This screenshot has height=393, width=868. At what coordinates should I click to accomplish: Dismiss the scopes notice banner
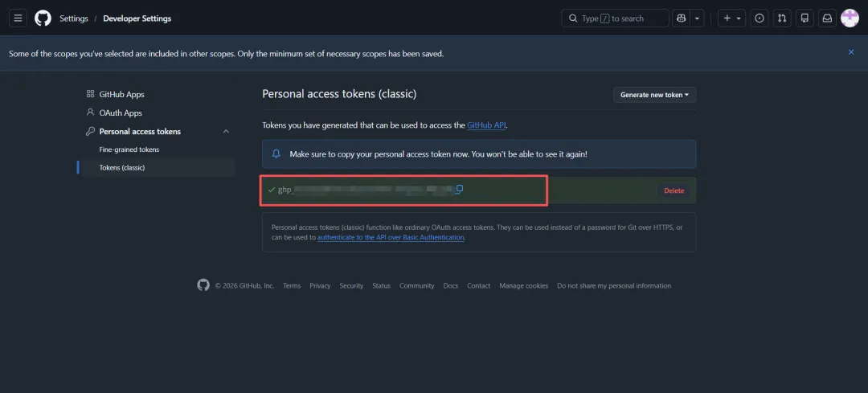[x=851, y=52]
